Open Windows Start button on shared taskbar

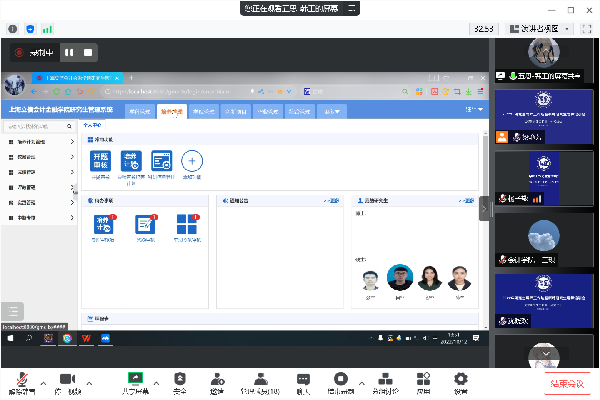[x=10, y=338]
